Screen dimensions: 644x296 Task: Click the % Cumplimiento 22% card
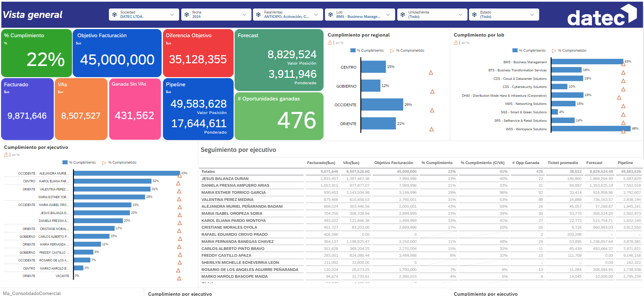pos(37,53)
